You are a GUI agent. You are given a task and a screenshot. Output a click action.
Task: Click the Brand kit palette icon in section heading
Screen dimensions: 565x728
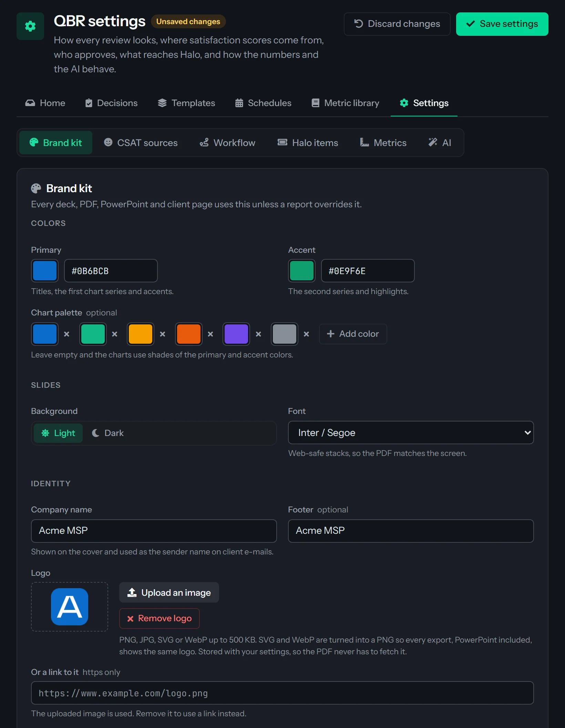tap(36, 188)
